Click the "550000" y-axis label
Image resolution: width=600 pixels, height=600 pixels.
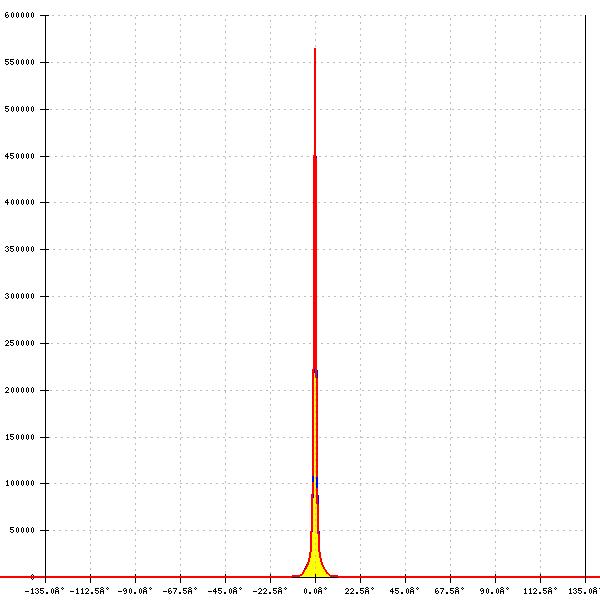point(20,62)
